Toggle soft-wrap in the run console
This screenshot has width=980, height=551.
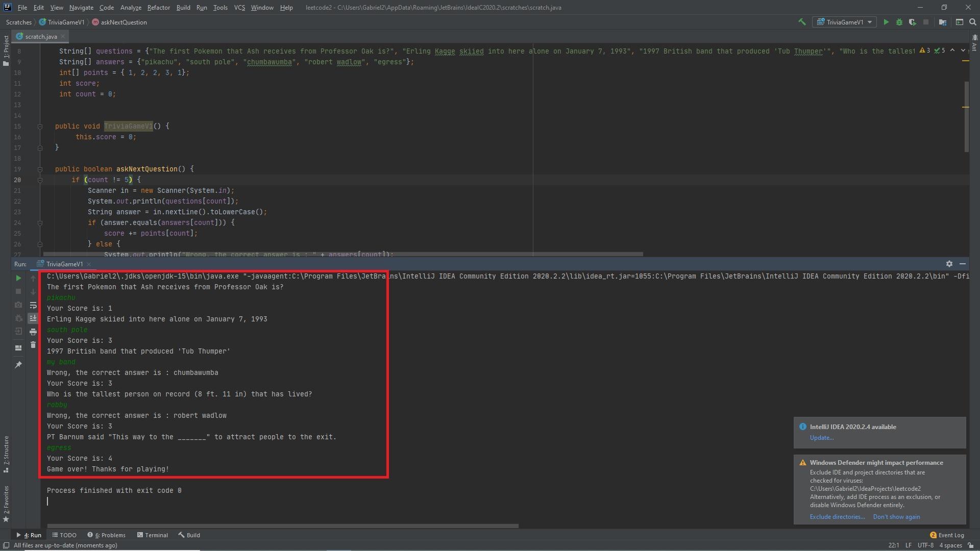point(33,305)
